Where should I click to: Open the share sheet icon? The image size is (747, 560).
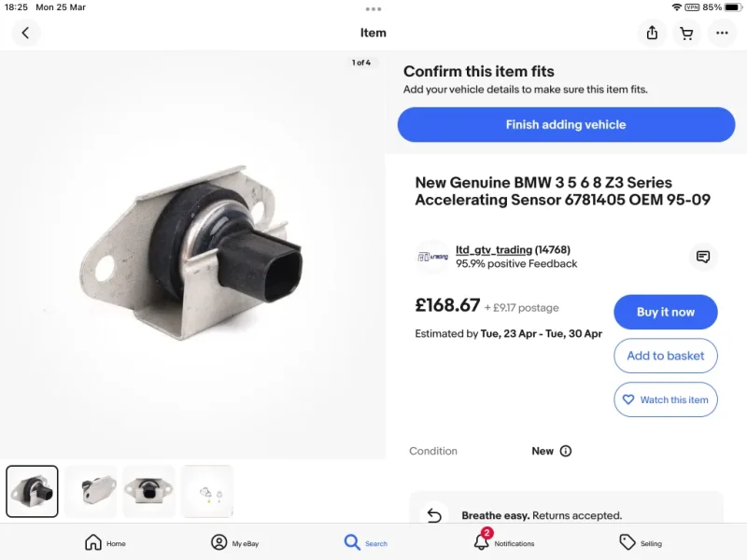652,33
